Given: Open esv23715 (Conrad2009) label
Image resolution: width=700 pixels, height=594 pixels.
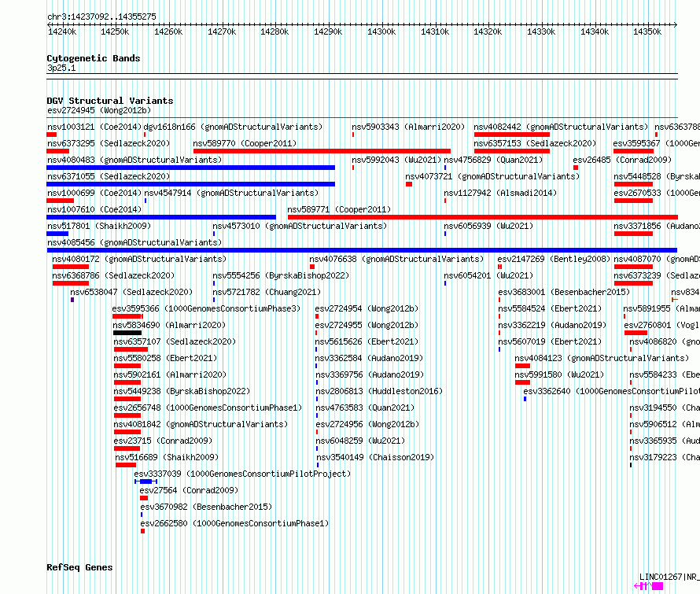Looking at the screenshot, I should click(x=163, y=441).
